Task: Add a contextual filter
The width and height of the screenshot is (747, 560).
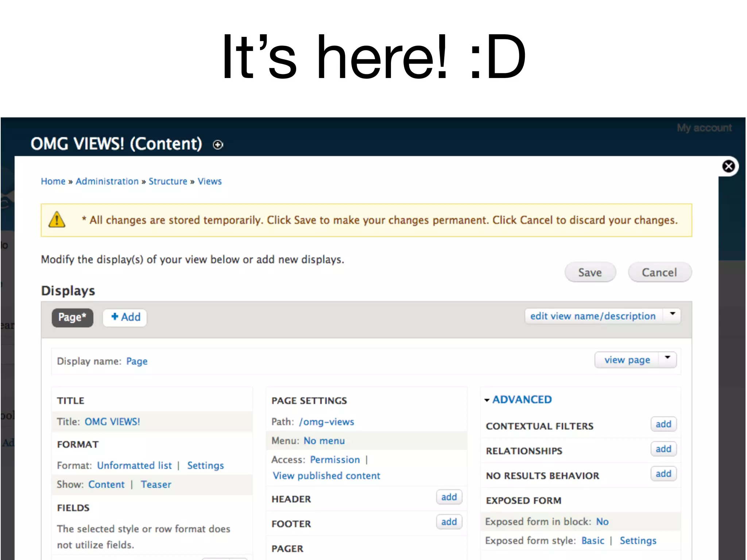Action: tap(663, 424)
